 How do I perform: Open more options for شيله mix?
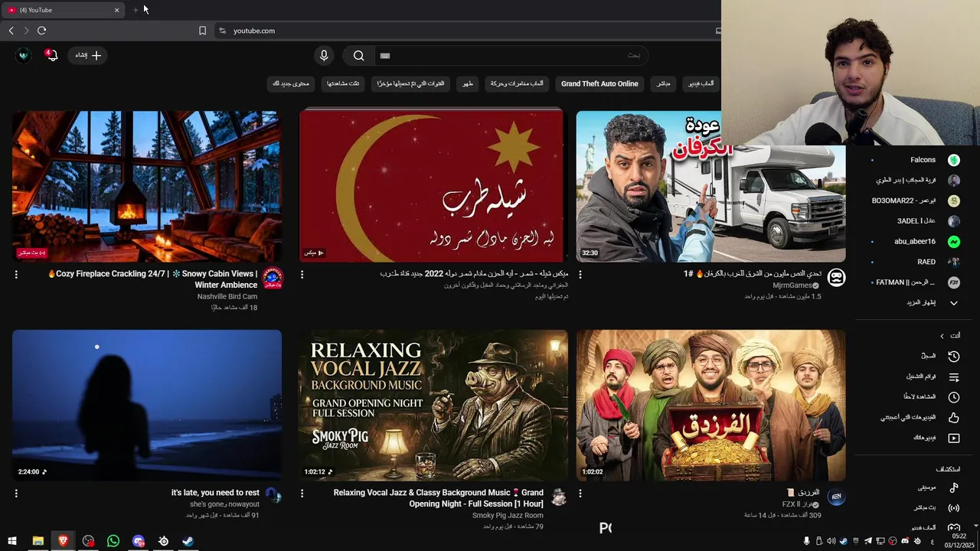302,274
